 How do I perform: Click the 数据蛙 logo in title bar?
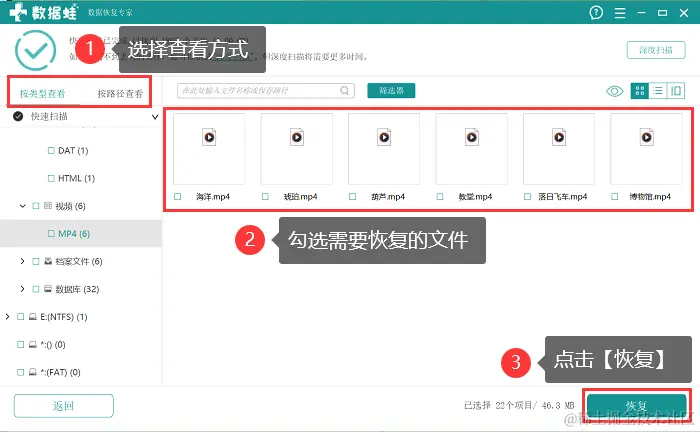tap(43, 12)
